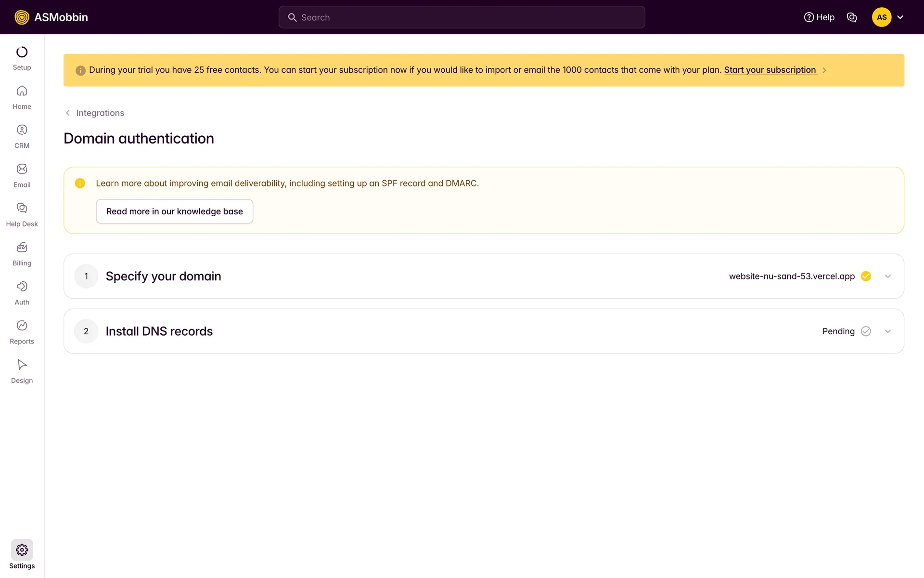924x578 pixels.
Task: Click Read more in our knowledge base
Action: [x=174, y=211]
